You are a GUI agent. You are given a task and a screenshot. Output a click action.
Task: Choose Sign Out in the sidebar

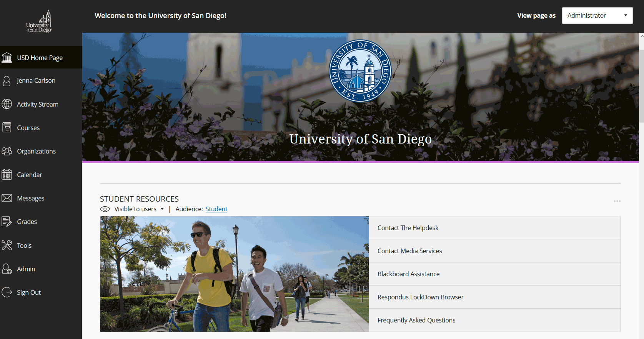tap(41, 292)
